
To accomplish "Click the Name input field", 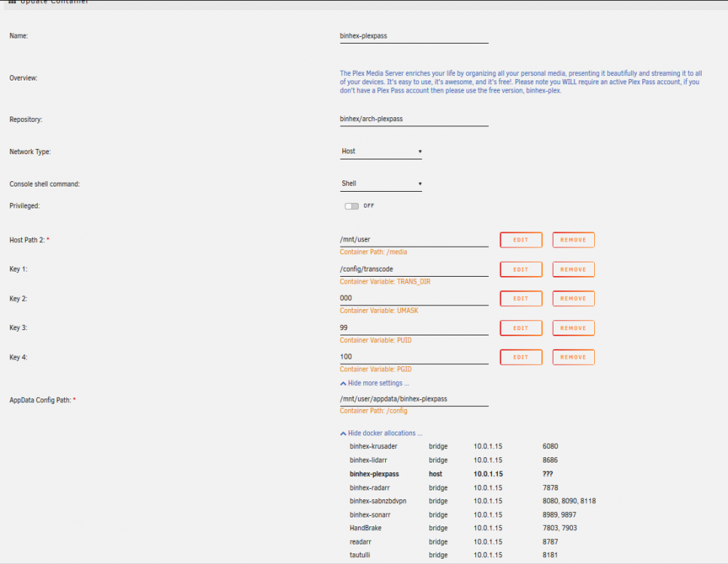I will [414, 36].
